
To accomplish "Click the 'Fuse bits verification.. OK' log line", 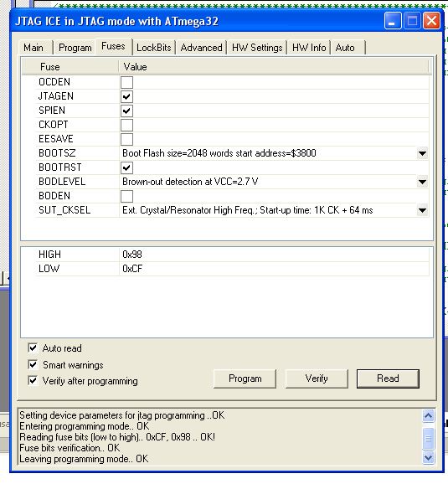I will (x=70, y=448).
